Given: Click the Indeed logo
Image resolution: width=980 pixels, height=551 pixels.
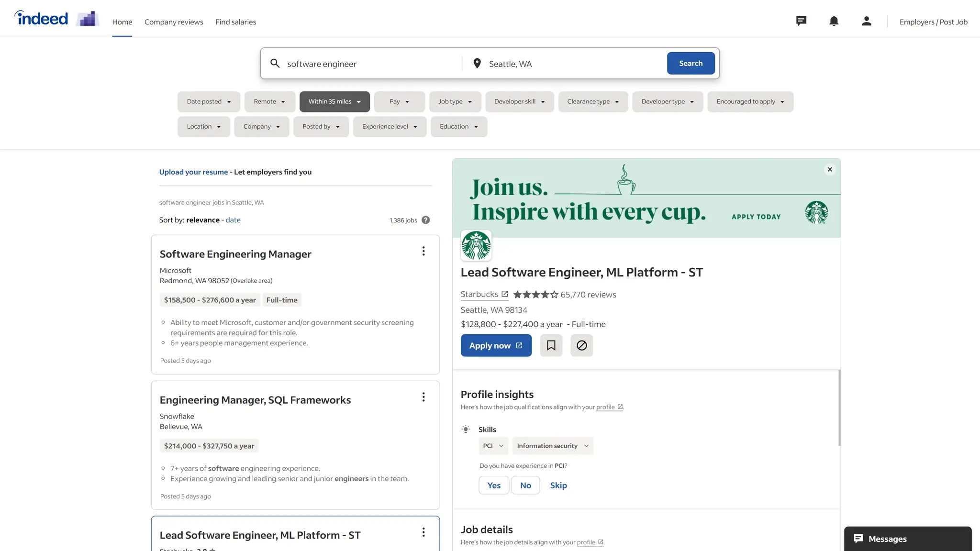Looking at the screenshot, I should tap(41, 18).
